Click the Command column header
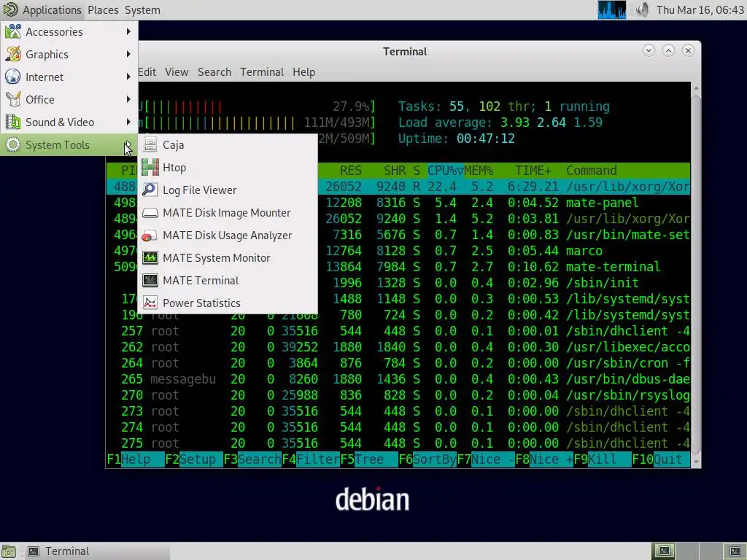The width and height of the screenshot is (747, 560). click(591, 171)
